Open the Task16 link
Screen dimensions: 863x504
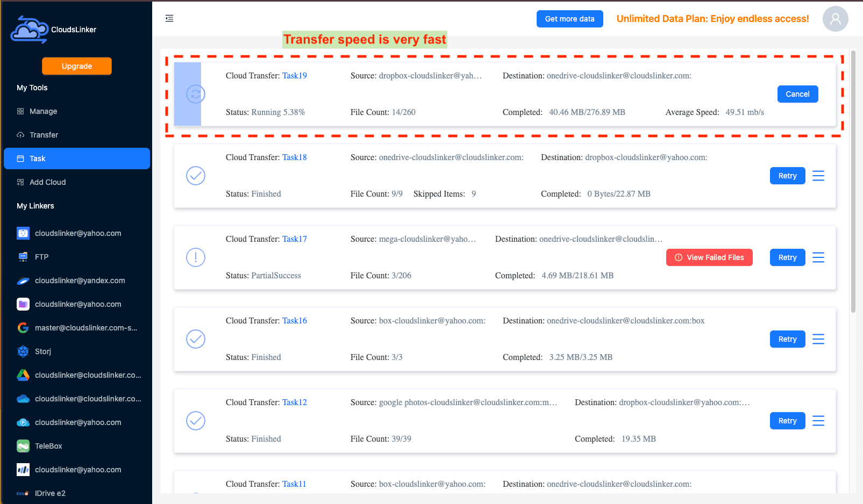point(295,321)
